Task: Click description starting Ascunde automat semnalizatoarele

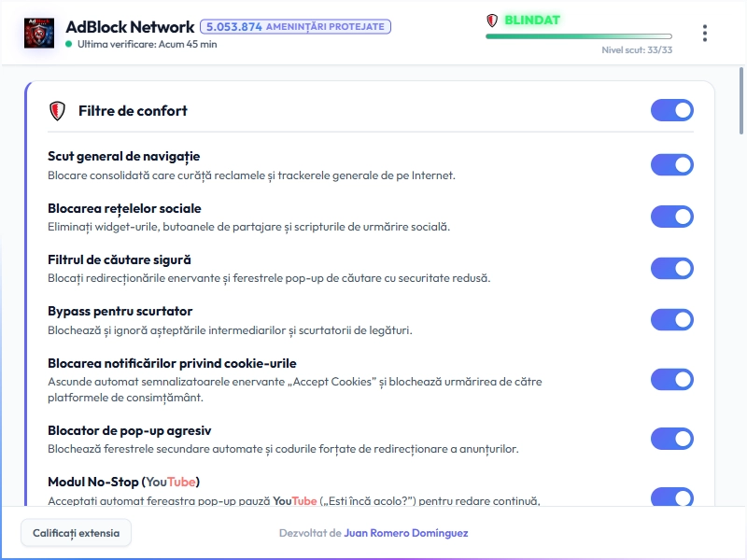Action: point(295,389)
